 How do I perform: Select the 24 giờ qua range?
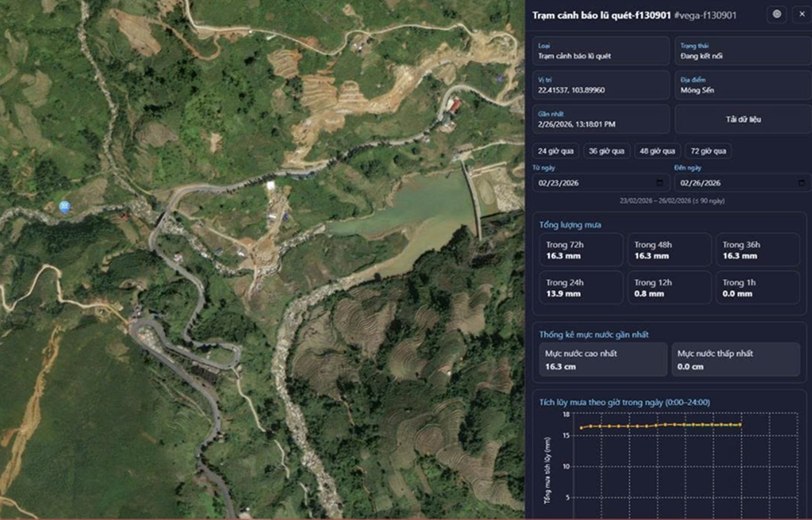[x=556, y=151]
